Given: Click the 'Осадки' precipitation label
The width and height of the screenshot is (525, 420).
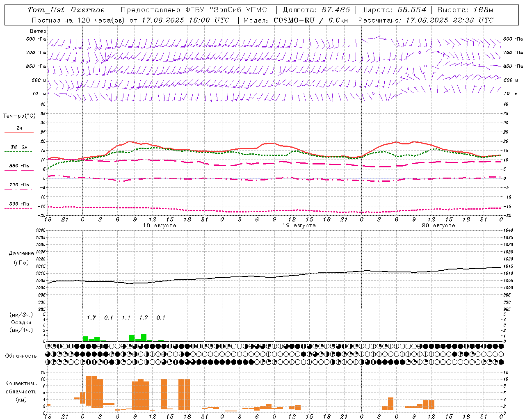Looking at the screenshot, I should [x=21, y=323].
